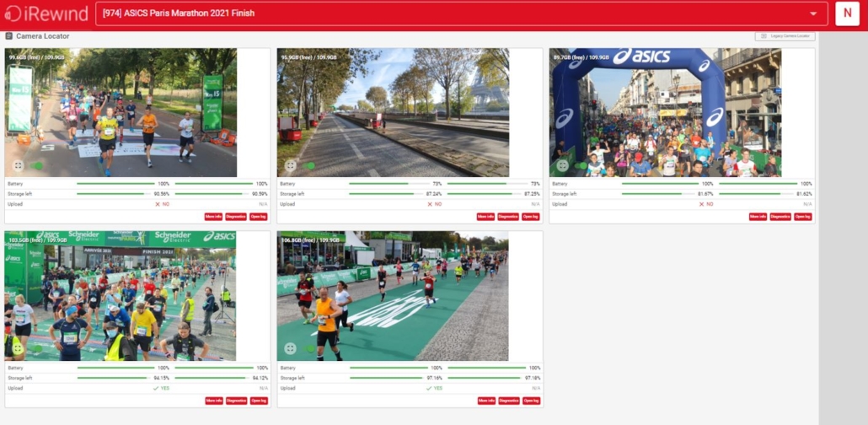Open fullscreen view of the 106.8GB camera
Screen dimensions: 868x425
pos(291,348)
